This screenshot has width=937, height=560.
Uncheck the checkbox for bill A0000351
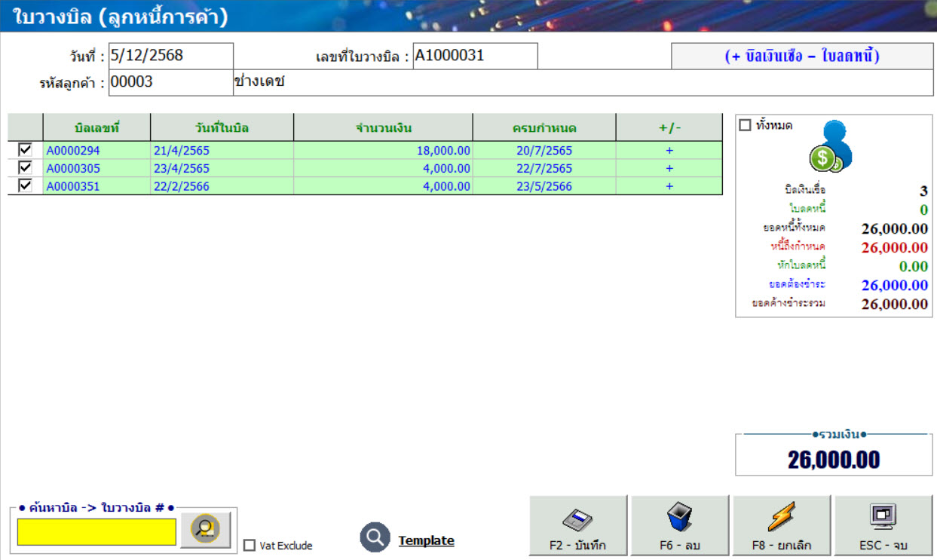click(x=25, y=186)
